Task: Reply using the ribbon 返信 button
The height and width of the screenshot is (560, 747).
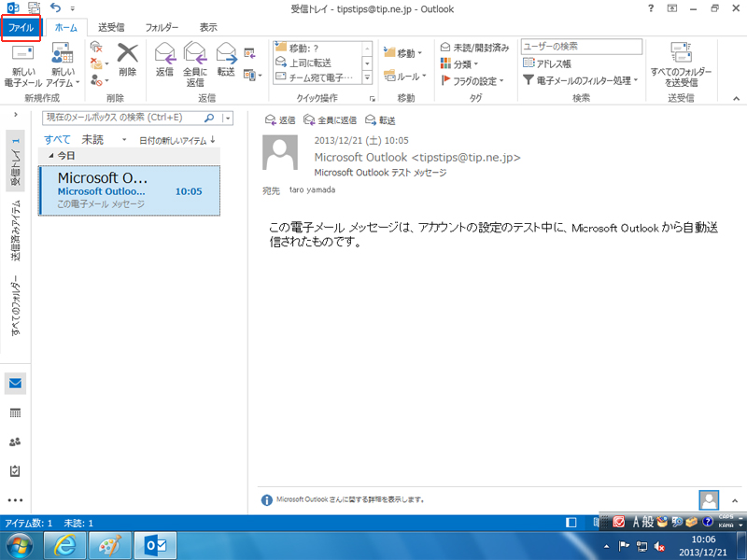Action: pyautogui.click(x=165, y=60)
